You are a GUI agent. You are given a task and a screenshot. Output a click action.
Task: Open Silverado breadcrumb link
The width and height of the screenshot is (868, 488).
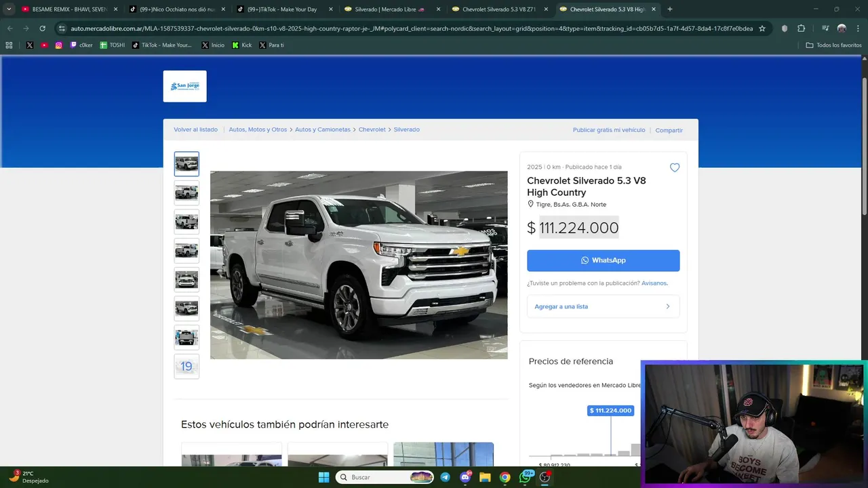pos(406,129)
